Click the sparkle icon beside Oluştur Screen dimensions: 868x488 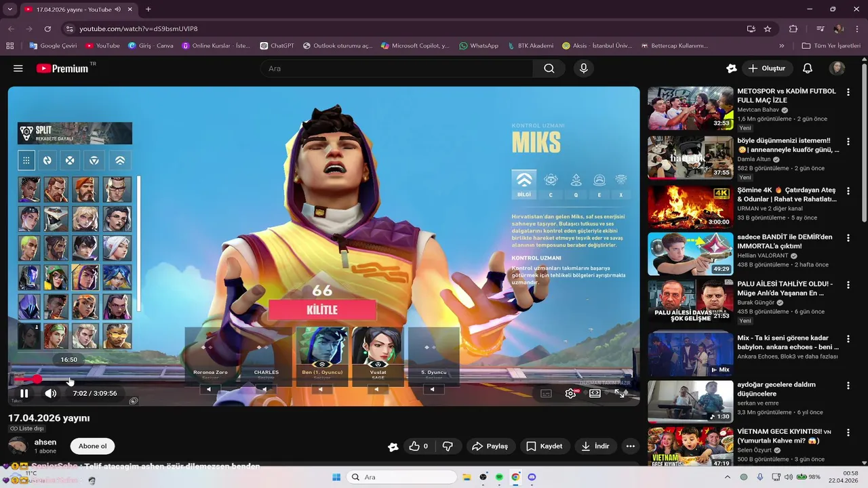click(731, 68)
